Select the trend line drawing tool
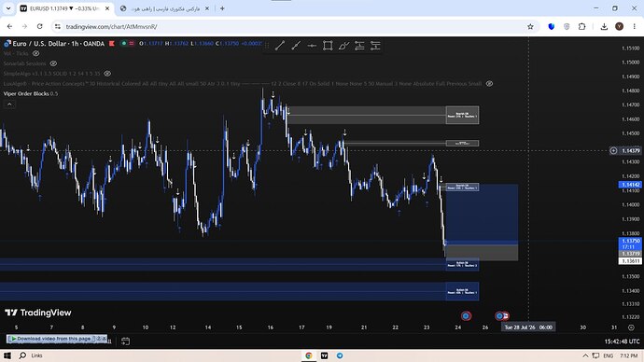Image resolution: width=644 pixels, height=362 pixels. (280, 46)
